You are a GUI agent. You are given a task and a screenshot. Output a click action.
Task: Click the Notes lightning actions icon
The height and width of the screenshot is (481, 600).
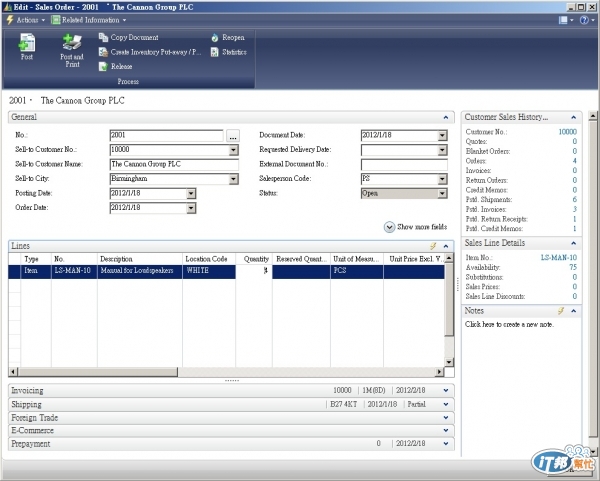point(561,311)
